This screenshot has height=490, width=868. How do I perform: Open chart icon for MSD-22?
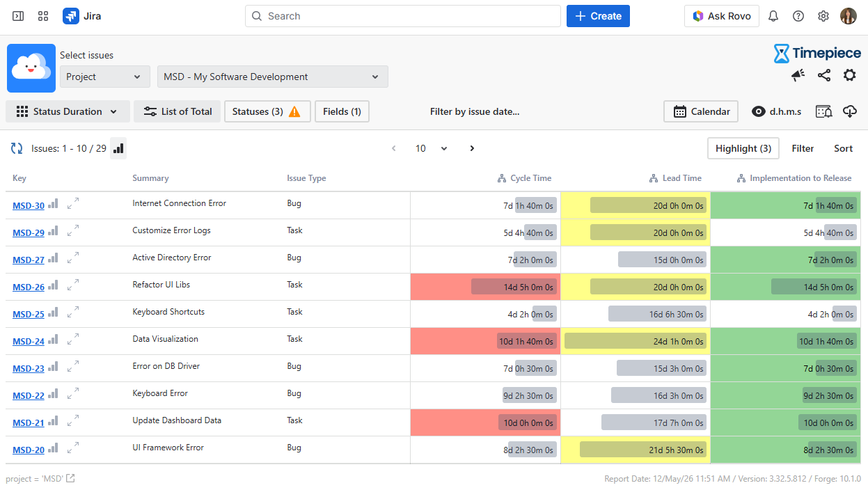54,394
